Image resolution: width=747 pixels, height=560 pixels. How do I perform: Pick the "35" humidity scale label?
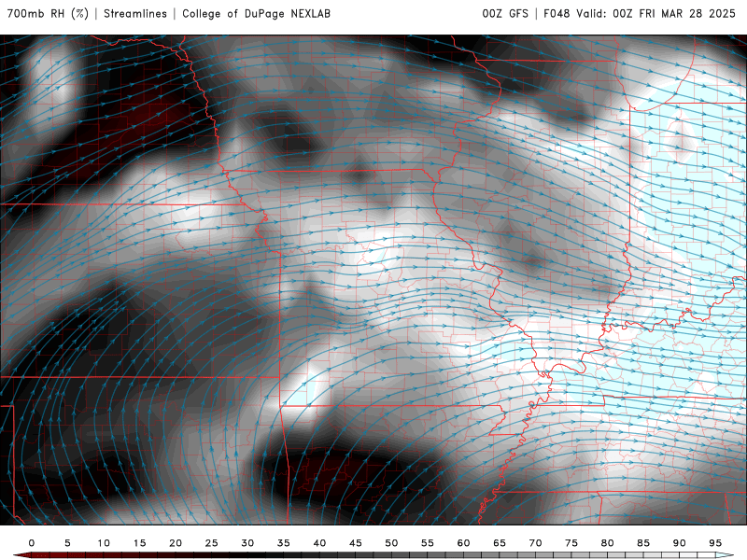(x=284, y=543)
